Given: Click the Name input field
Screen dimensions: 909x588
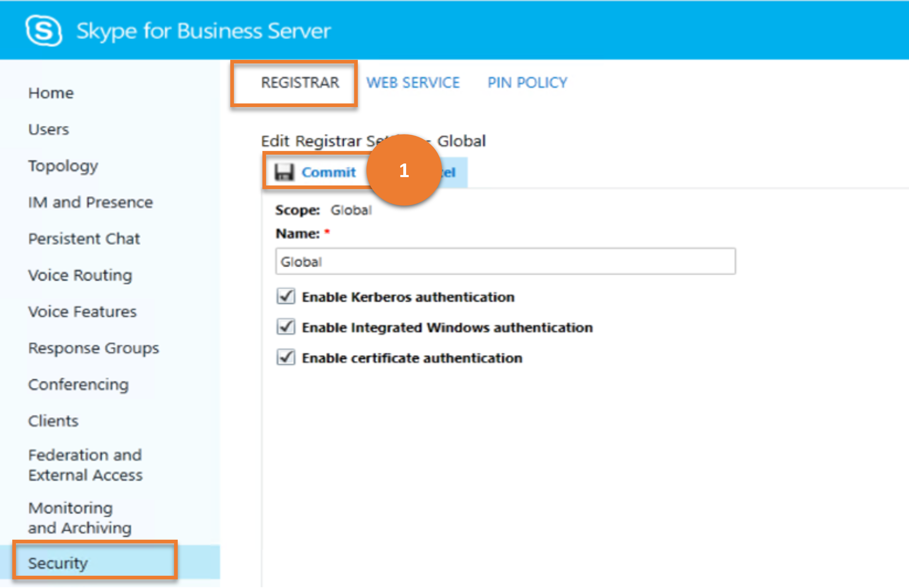Looking at the screenshot, I should click(x=505, y=261).
